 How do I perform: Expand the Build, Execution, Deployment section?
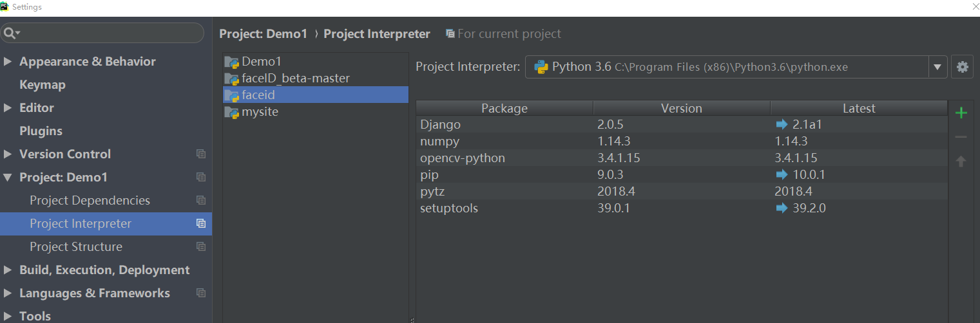(8, 270)
